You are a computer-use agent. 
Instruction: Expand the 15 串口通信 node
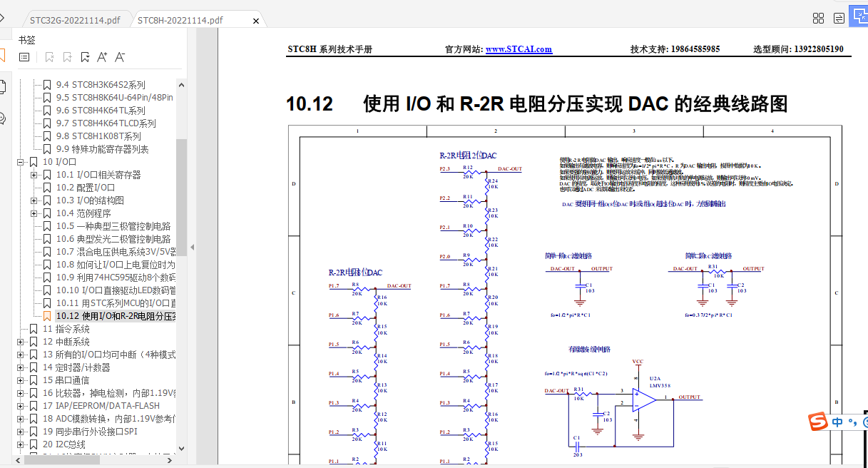(x=20, y=380)
